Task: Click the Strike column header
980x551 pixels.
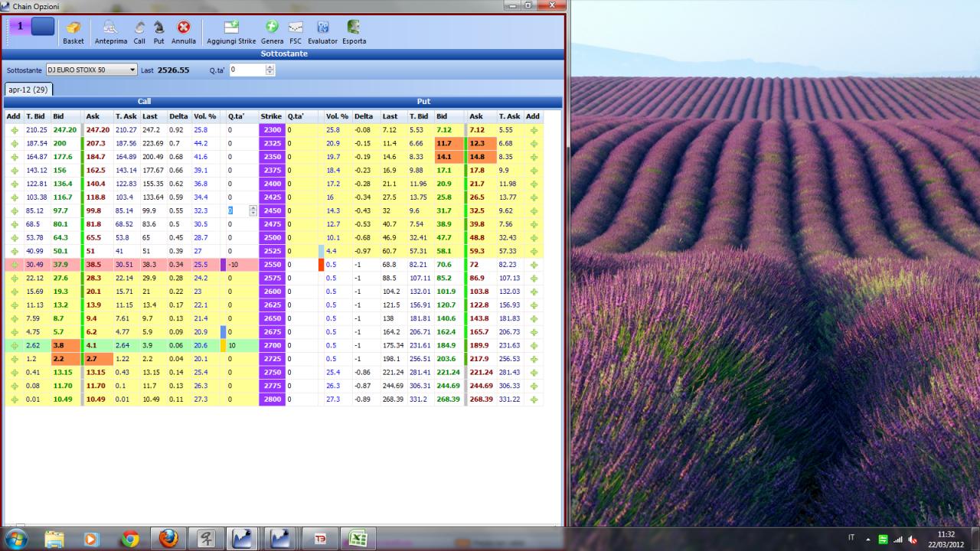Action: 272,116
